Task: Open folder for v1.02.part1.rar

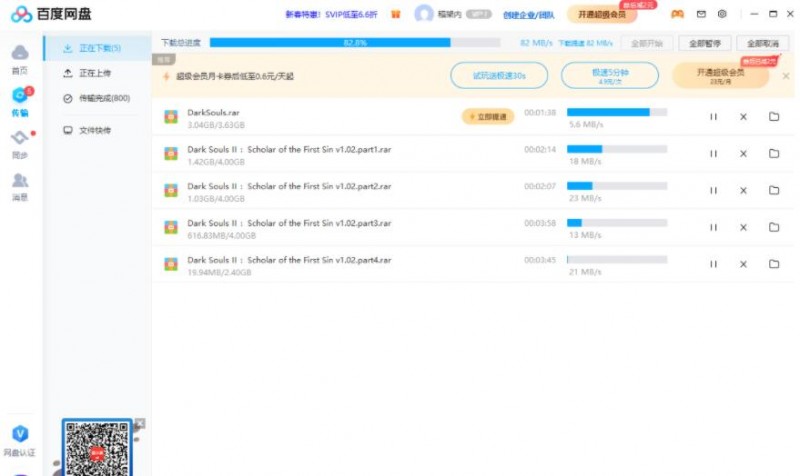Action: coord(774,154)
